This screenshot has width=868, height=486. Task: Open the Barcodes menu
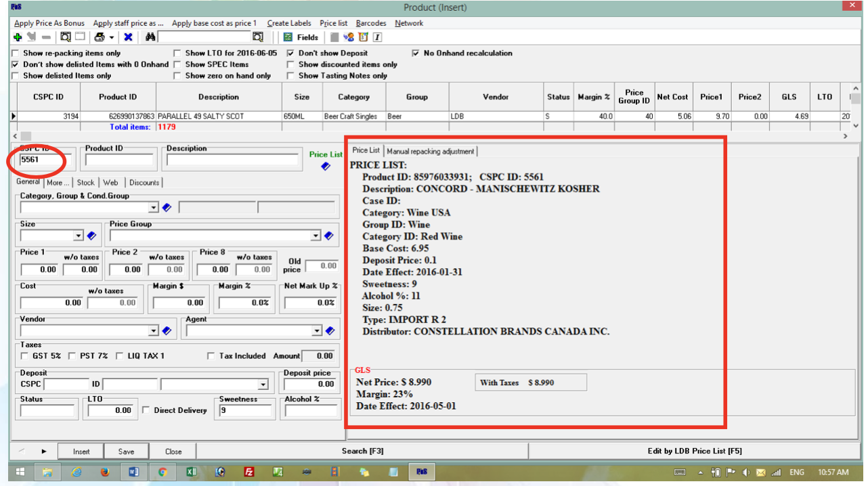[371, 23]
